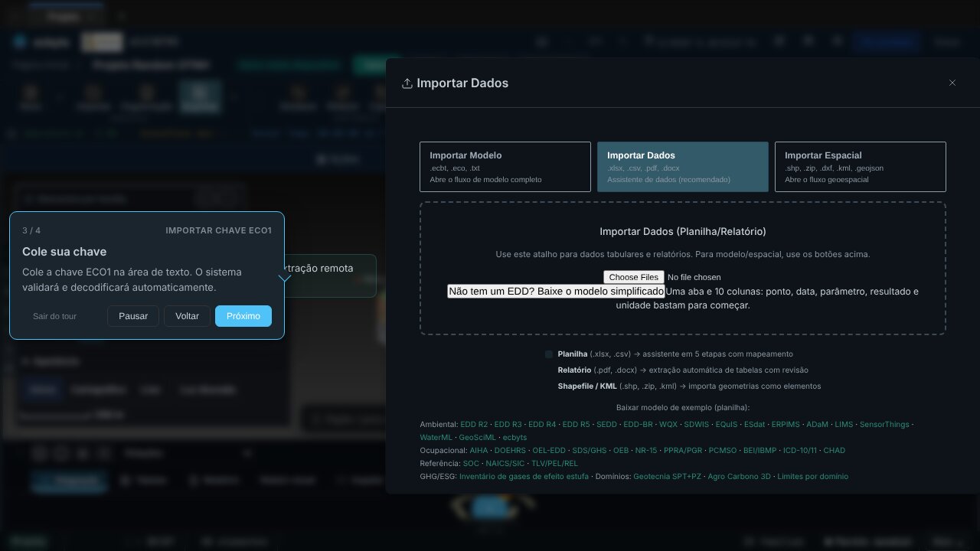Download the AIHA occupational template

click(x=479, y=451)
